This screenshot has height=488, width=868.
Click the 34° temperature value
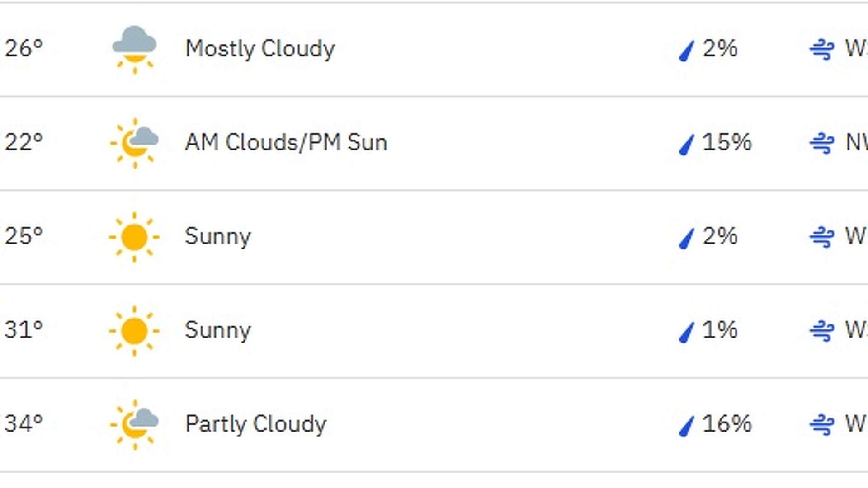tap(24, 424)
